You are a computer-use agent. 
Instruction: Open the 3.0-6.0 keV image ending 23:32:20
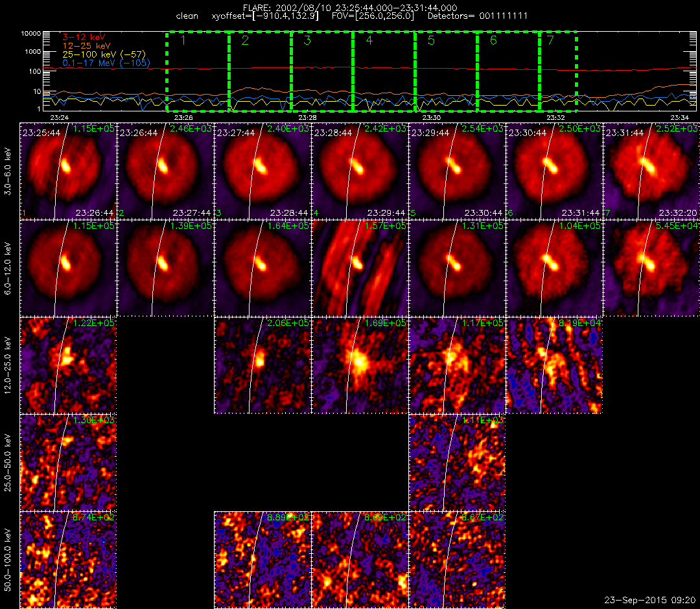651,171
